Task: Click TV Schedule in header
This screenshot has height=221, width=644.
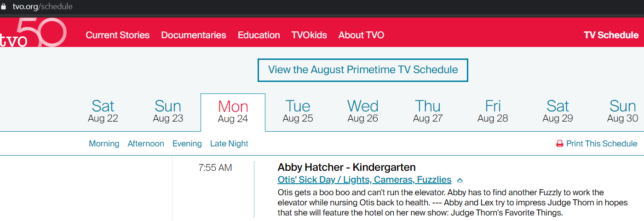Action: point(611,35)
